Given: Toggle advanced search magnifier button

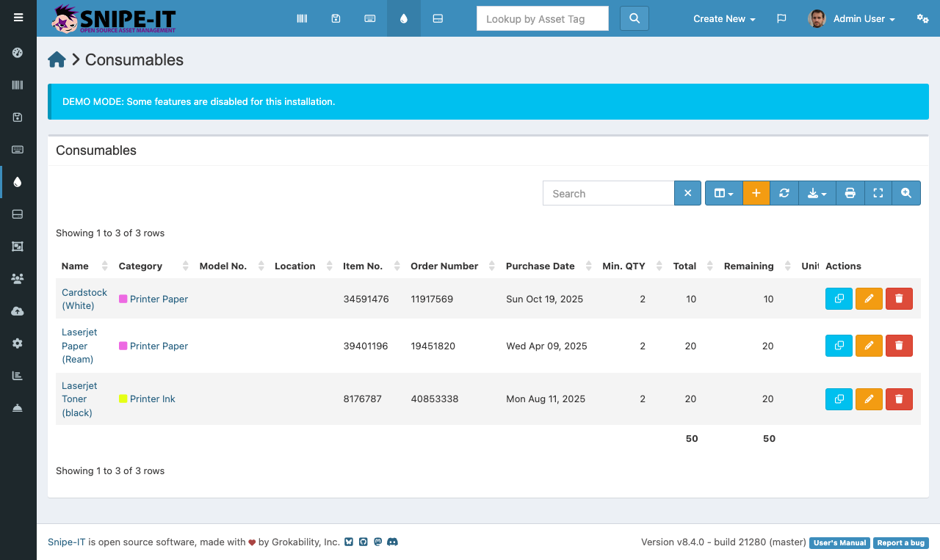Looking at the screenshot, I should [x=906, y=193].
